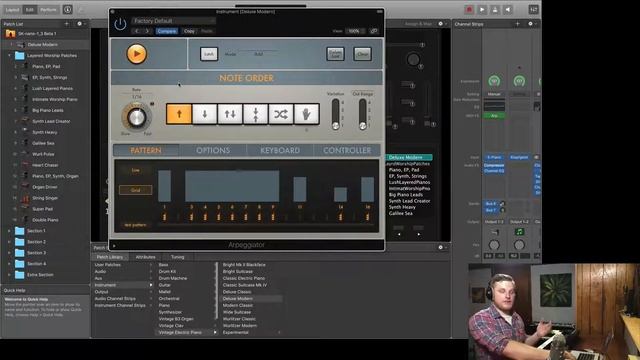This screenshot has height=360, width=640.
Task: Click the Copy button in plugin header
Action: pyautogui.click(x=189, y=31)
